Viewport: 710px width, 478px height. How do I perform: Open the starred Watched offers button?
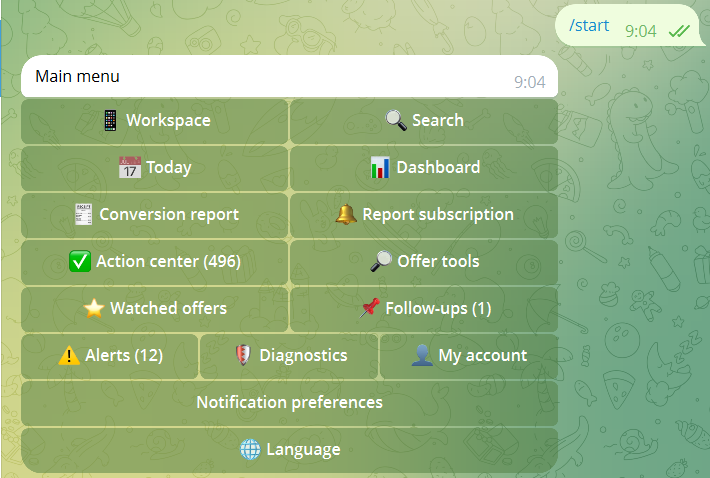point(154,309)
